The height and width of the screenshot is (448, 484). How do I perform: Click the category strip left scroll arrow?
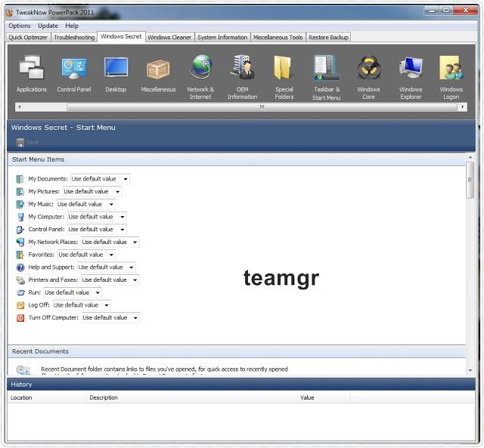tap(20, 107)
